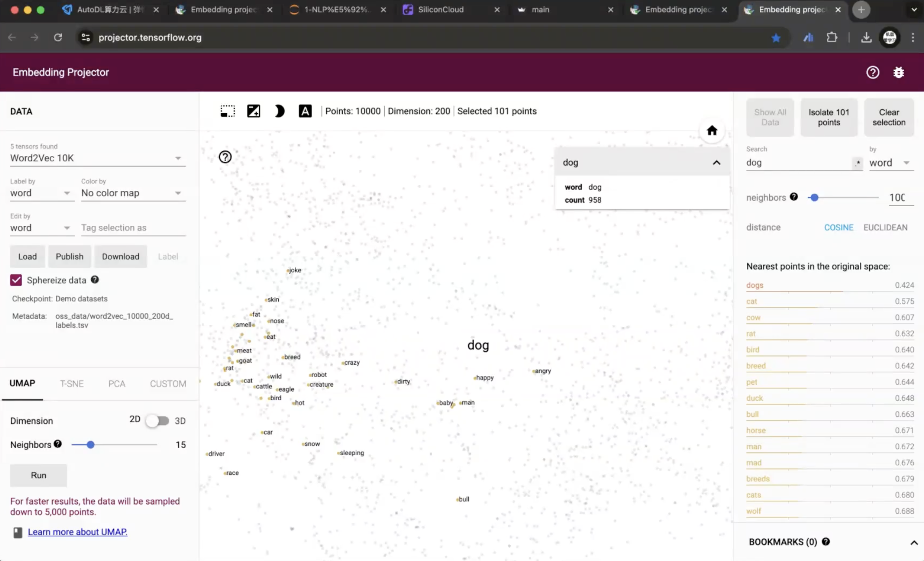Image resolution: width=924 pixels, height=561 pixels.
Task: Collapse the dog metadata card
Action: (716, 163)
